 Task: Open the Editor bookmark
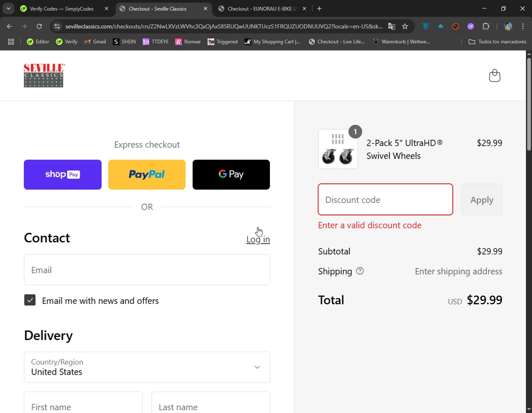pos(38,42)
